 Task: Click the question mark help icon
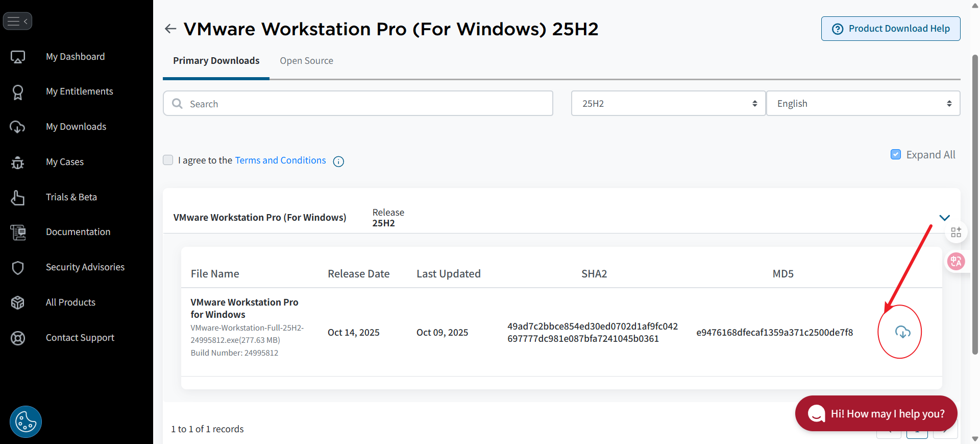(x=838, y=29)
